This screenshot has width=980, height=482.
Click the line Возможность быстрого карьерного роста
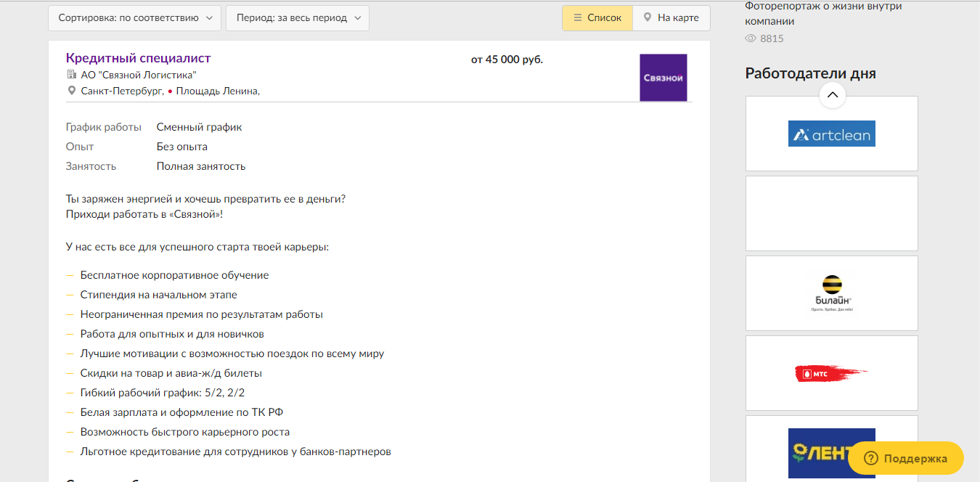(185, 432)
